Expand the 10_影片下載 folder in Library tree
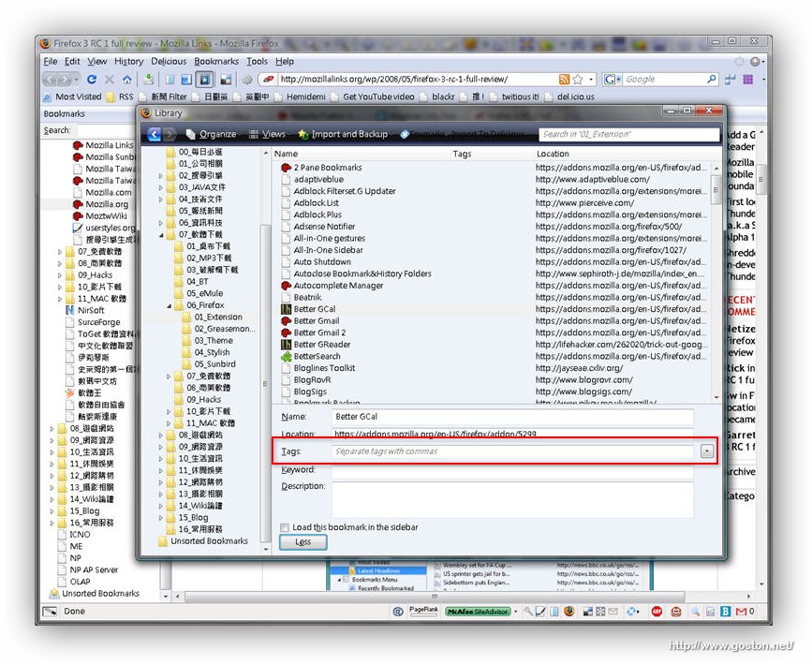This screenshot has height=665, width=812. (169, 412)
